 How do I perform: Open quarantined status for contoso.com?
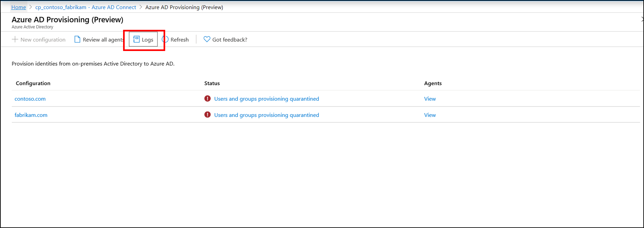pyautogui.click(x=266, y=99)
